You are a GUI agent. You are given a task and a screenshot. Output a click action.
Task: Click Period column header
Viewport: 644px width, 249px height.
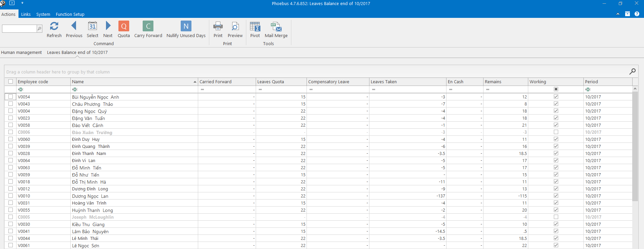[608, 82]
